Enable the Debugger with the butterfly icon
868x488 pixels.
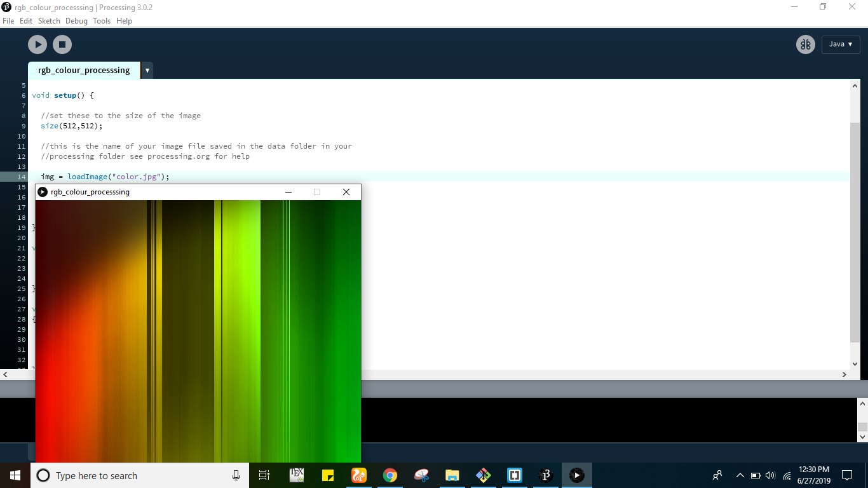pyautogui.click(x=805, y=44)
